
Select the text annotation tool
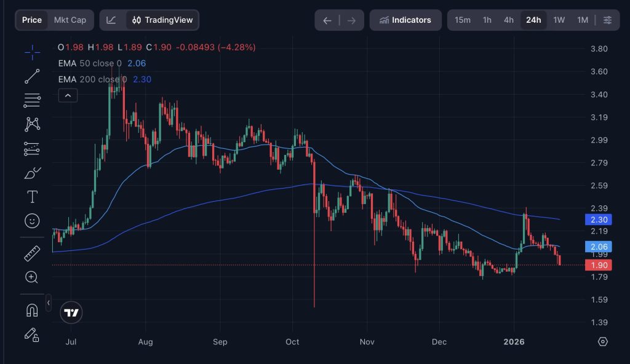pos(32,197)
